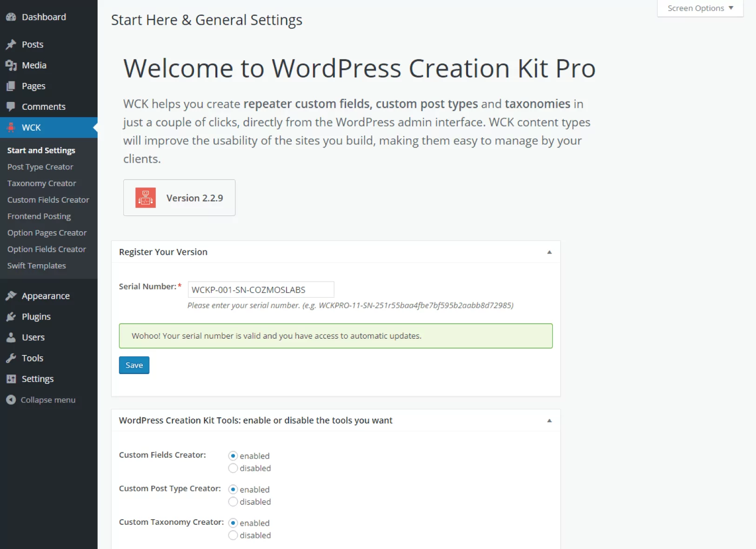Click the Users person icon

(11, 338)
